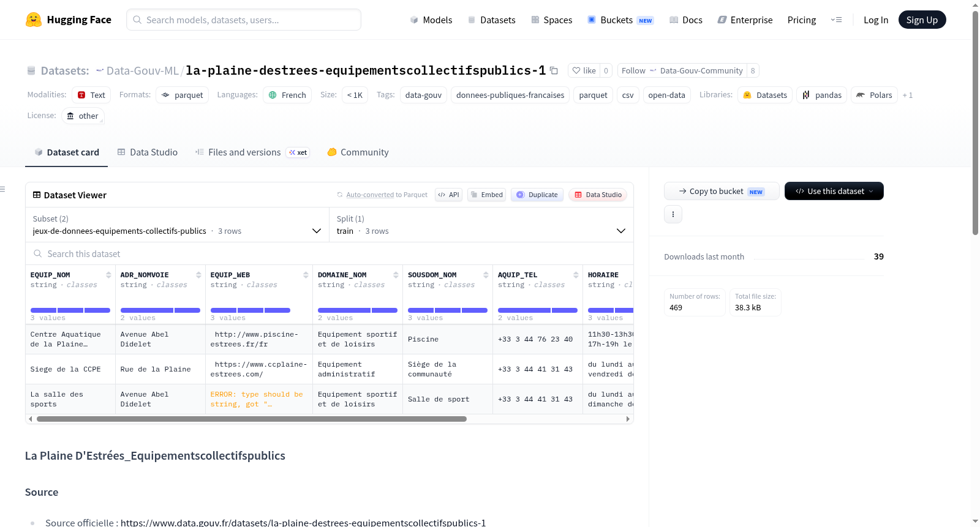Copy the dataset name to clipboard
Screen dimensions: 980x527
point(554,70)
